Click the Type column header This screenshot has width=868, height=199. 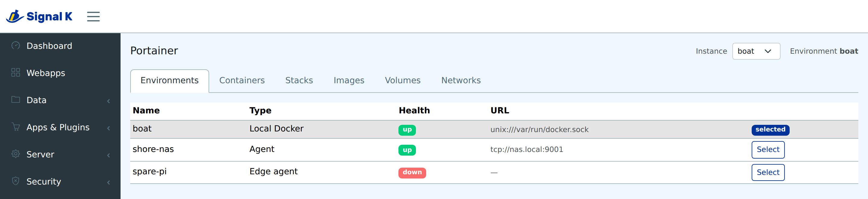coord(260,111)
